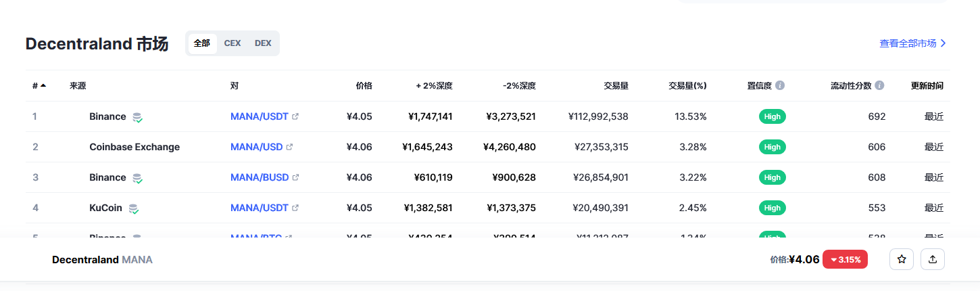Click the 2.45% volume share cell
This screenshot has height=291, width=980.
coord(693,208)
